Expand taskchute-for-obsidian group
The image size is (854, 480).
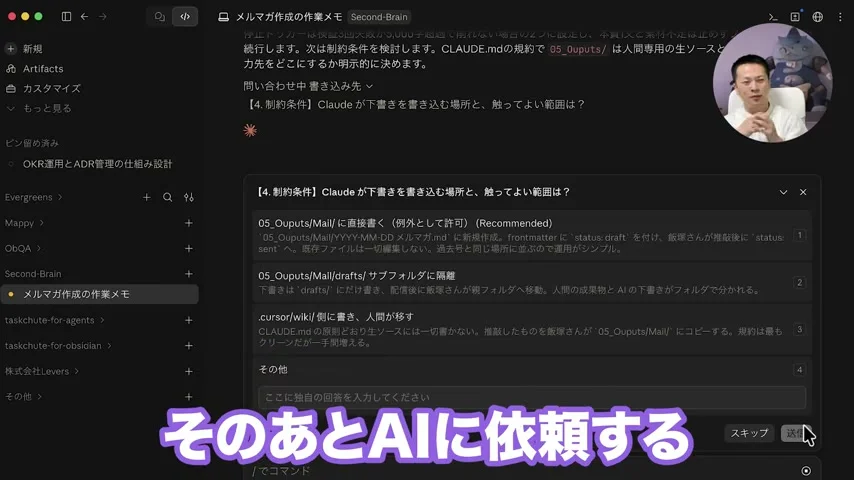point(58,346)
